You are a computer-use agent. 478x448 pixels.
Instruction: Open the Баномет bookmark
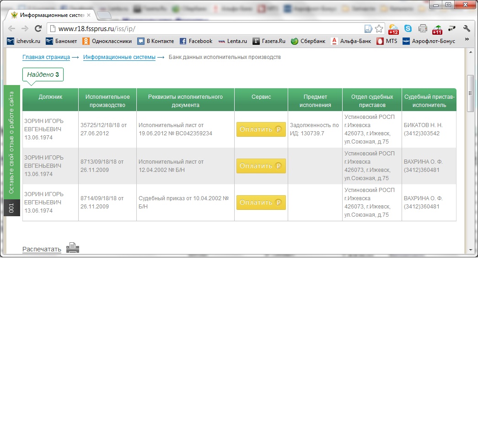coord(61,41)
